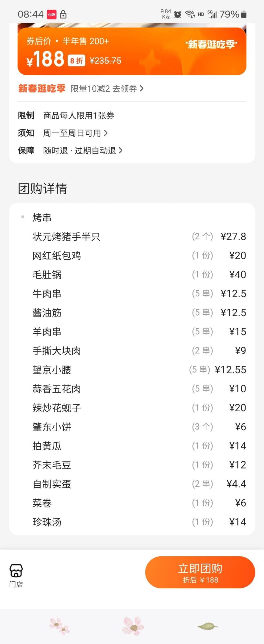Select the 状元烤猪手半只 menu item
This screenshot has height=644, width=264.
coord(66,237)
